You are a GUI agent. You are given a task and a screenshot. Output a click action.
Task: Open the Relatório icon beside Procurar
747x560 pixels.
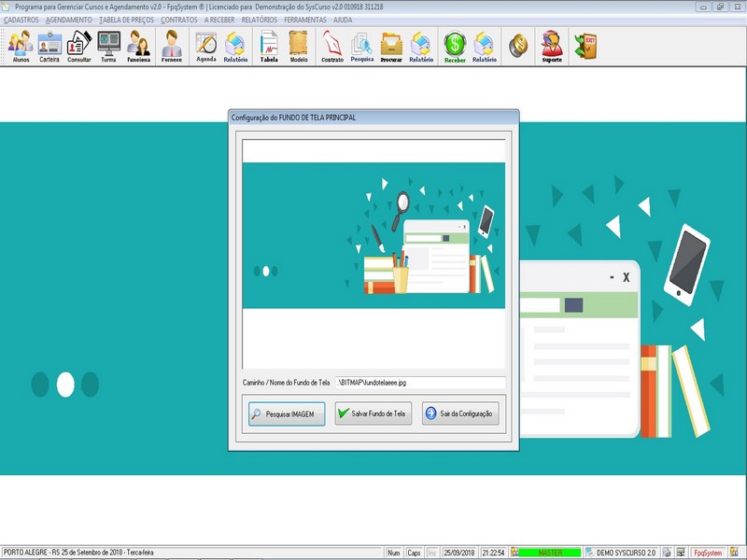[421, 46]
